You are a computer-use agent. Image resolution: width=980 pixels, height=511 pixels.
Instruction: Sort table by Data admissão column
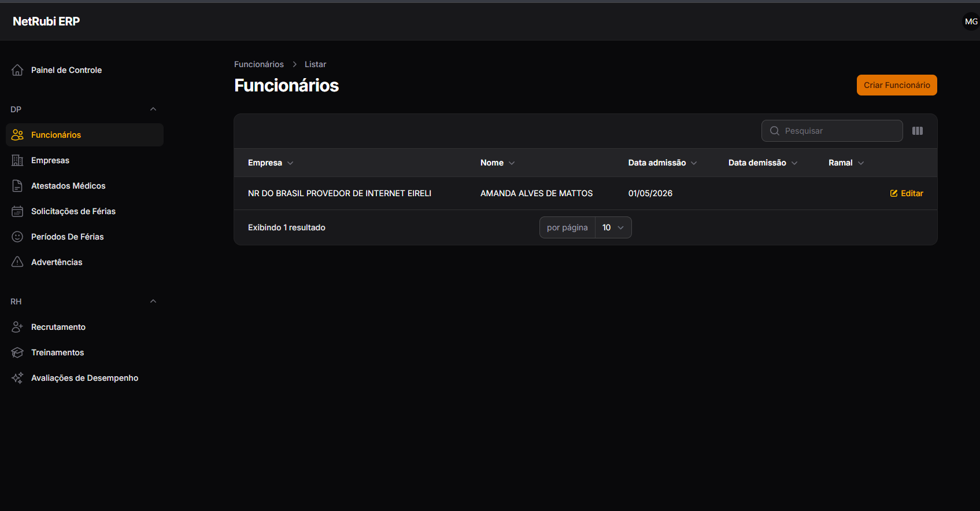(663, 163)
